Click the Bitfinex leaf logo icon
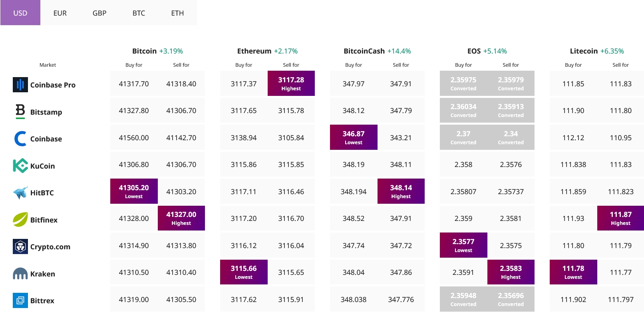 20,220
